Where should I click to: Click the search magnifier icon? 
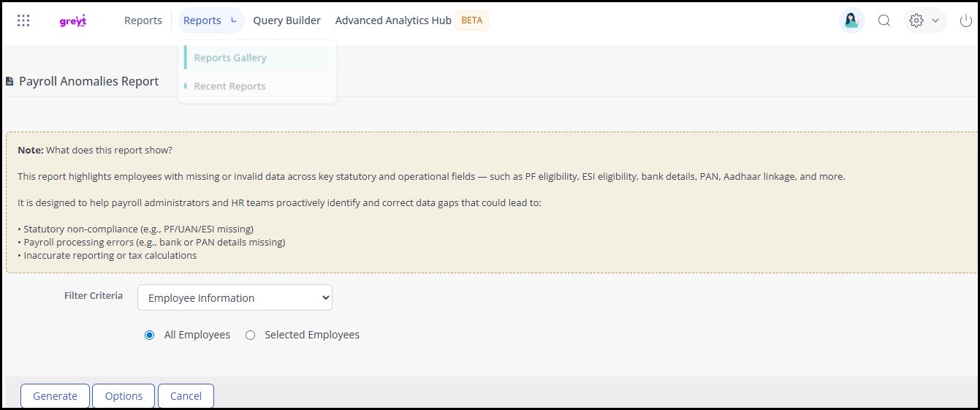pos(884,20)
